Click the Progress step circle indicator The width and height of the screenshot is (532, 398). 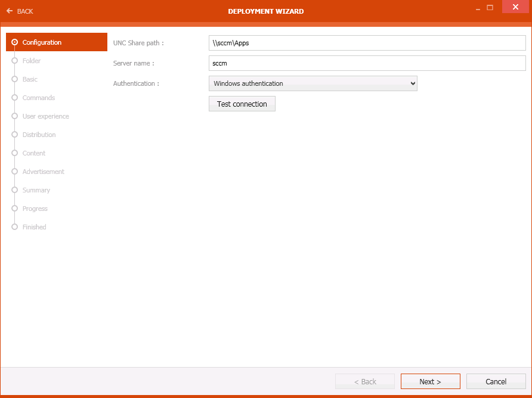pos(14,209)
